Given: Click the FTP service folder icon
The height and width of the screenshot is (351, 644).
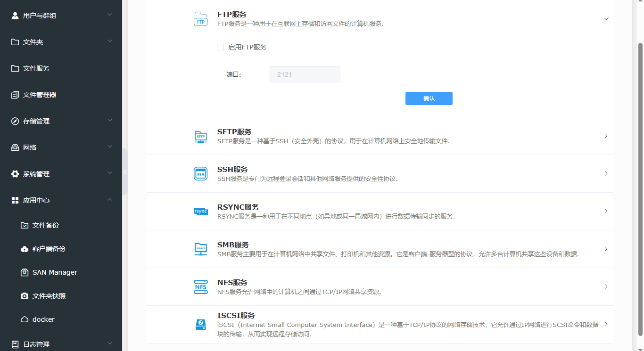Looking at the screenshot, I should click(x=201, y=19).
